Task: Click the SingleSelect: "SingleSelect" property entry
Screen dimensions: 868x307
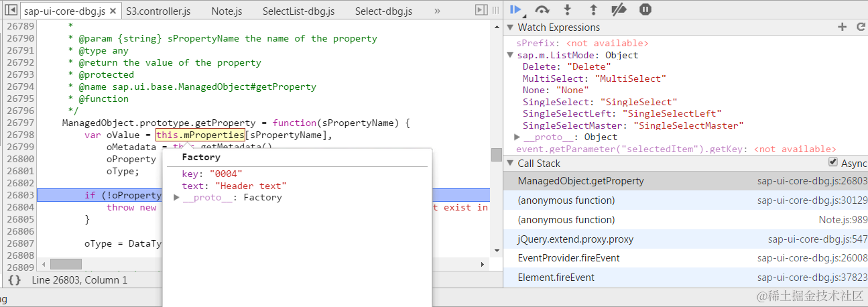Action: (x=600, y=102)
